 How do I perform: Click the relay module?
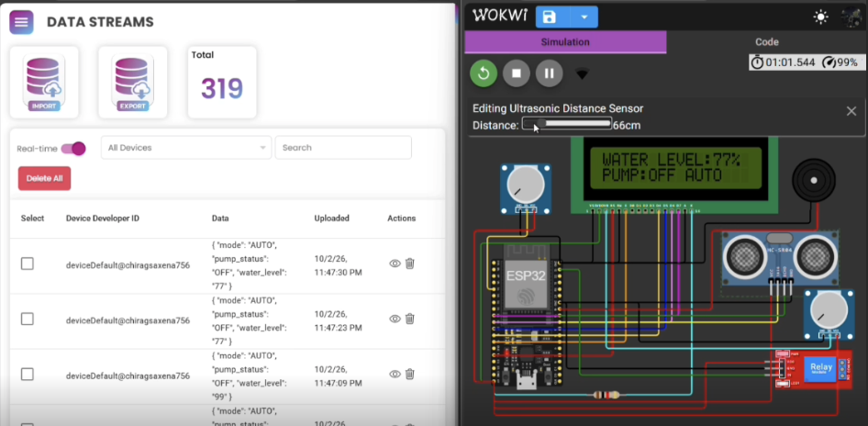(814, 369)
